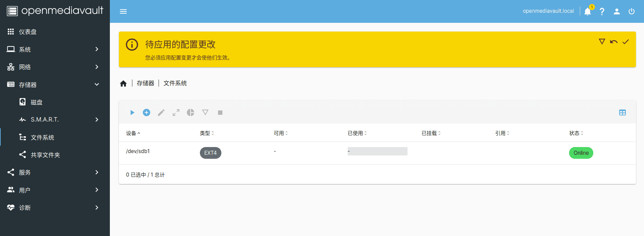Click the blue create filesystem plus icon

tap(146, 112)
